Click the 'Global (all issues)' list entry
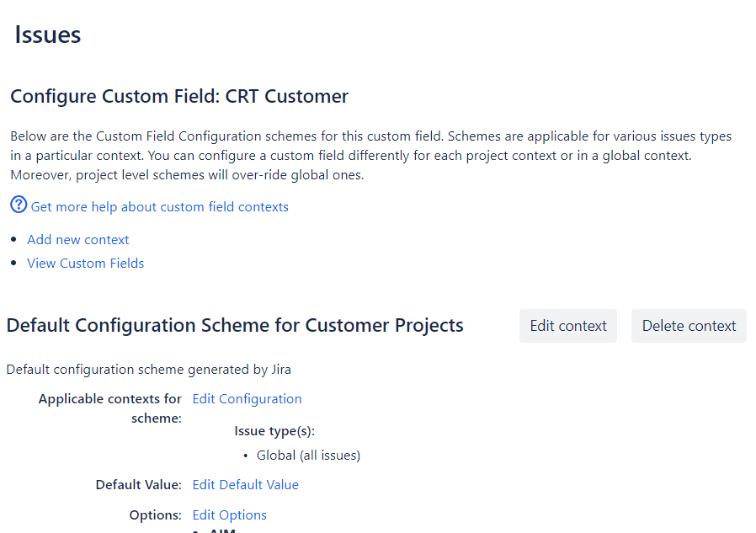Viewport: 756px width, 533px height. pos(308,456)
